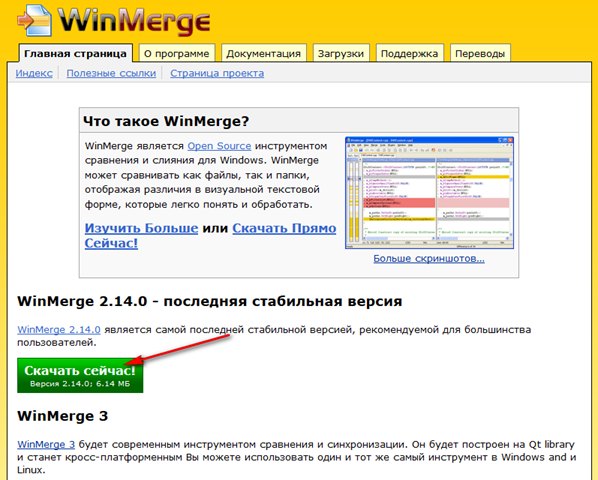The height and width of the screenshot is (480, 598).
Task: Select the Поддержка tab
Action: (x=409, y=53)
